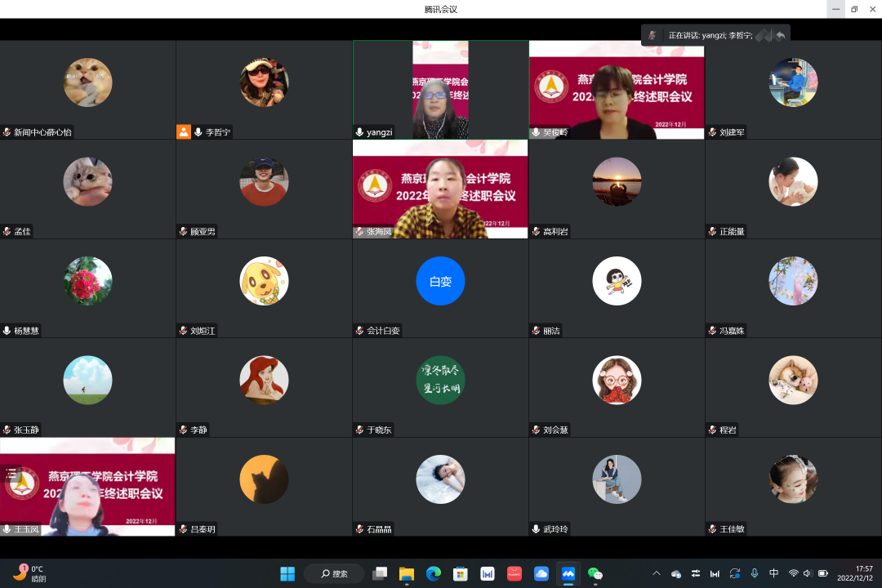Open the Windows Start menu
882x588 pixels.
(x=287, y=573)
